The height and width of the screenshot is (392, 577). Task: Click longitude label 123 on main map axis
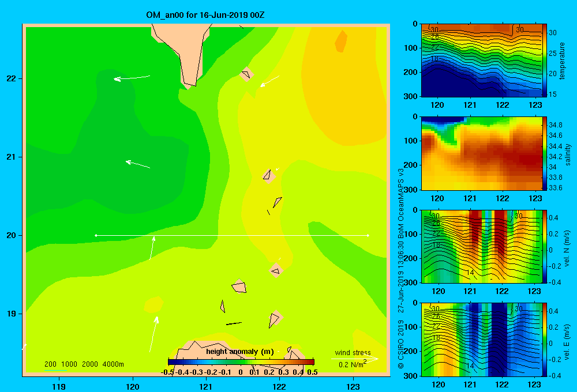pyautogui.click(x=353, y=386)
